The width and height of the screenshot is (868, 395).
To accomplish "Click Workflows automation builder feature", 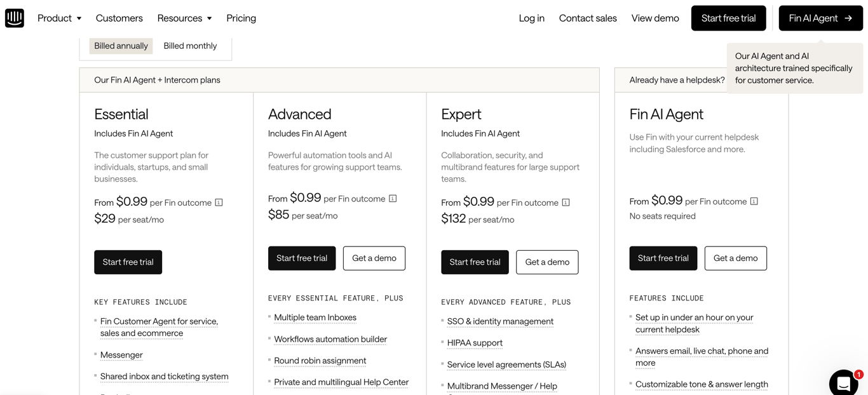I will tap(330, 339).
